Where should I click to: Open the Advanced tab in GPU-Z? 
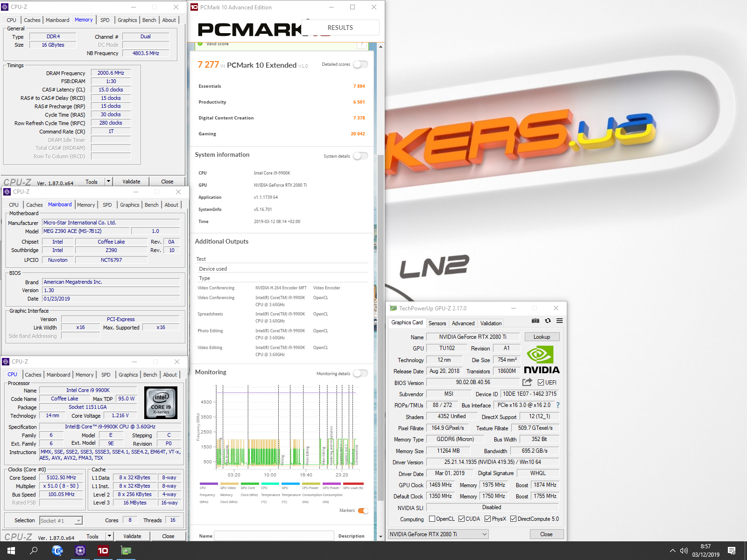(463, 323)
